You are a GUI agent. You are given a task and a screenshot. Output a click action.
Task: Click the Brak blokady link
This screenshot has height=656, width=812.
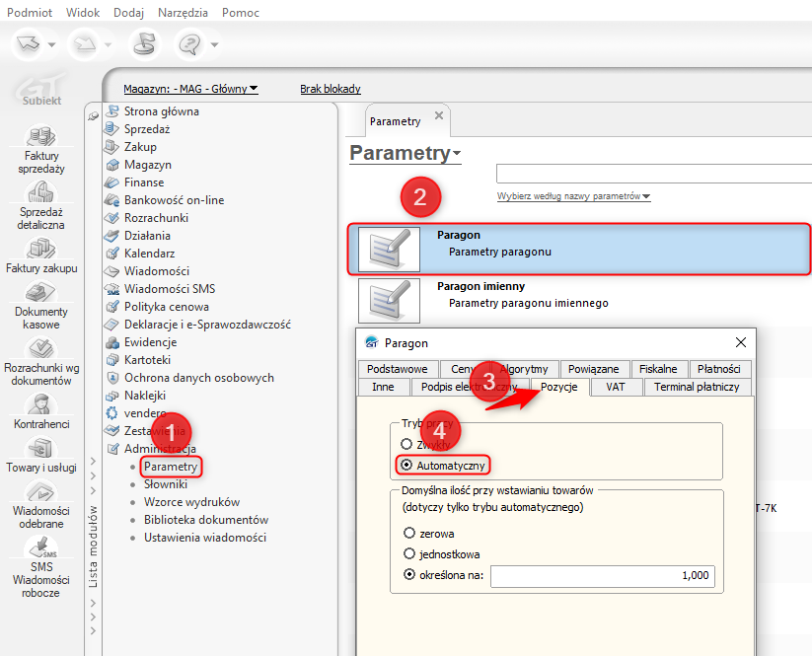[331, 89]
